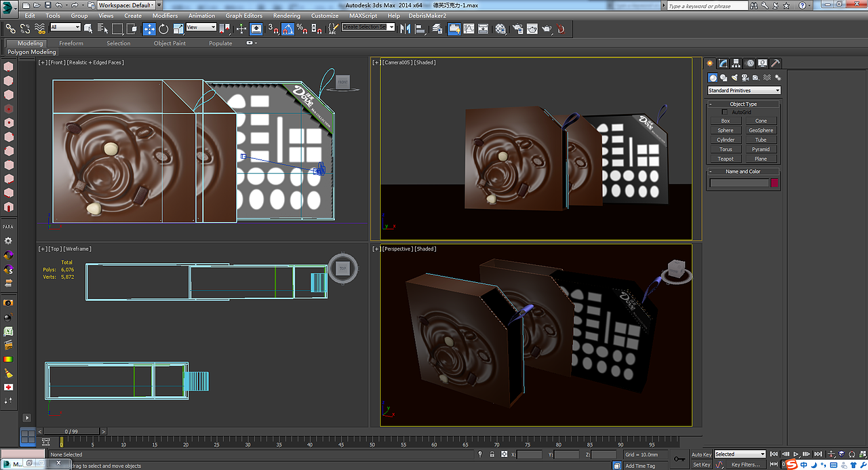
Task: Open the Material Editor icon
Action: click(500, 29)
